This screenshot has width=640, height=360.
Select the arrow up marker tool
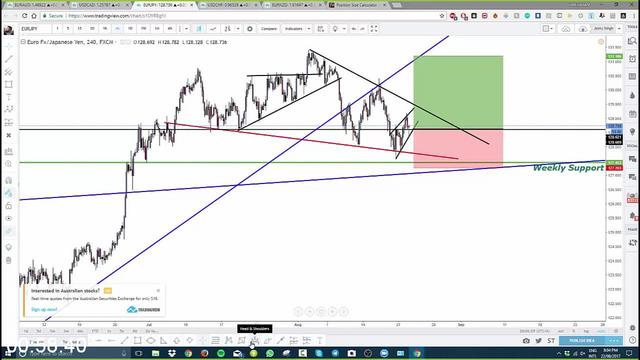pyautogui.click(x=177, y=340)
